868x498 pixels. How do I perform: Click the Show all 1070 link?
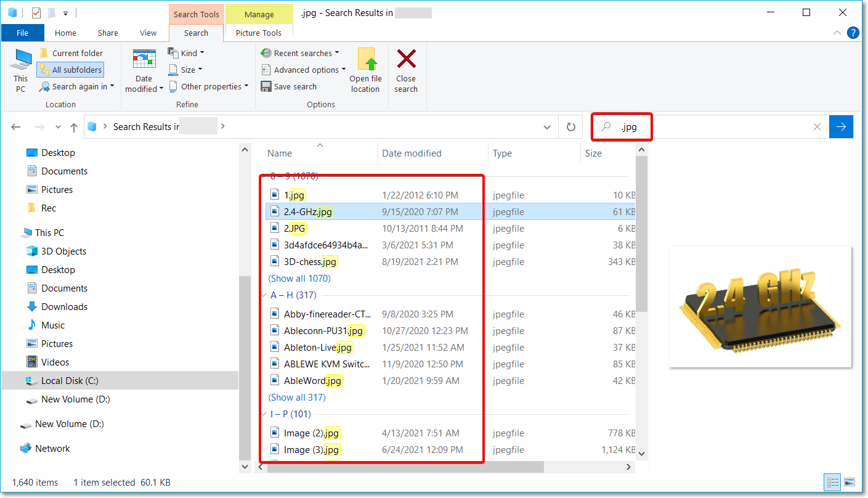tap(299, 279)
